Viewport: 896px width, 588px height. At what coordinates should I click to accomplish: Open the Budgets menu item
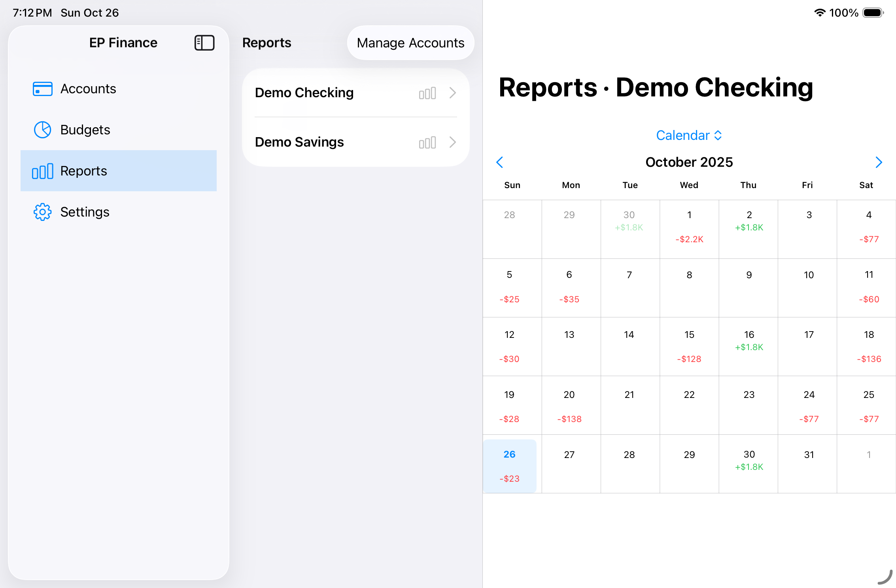click(85, 130)
